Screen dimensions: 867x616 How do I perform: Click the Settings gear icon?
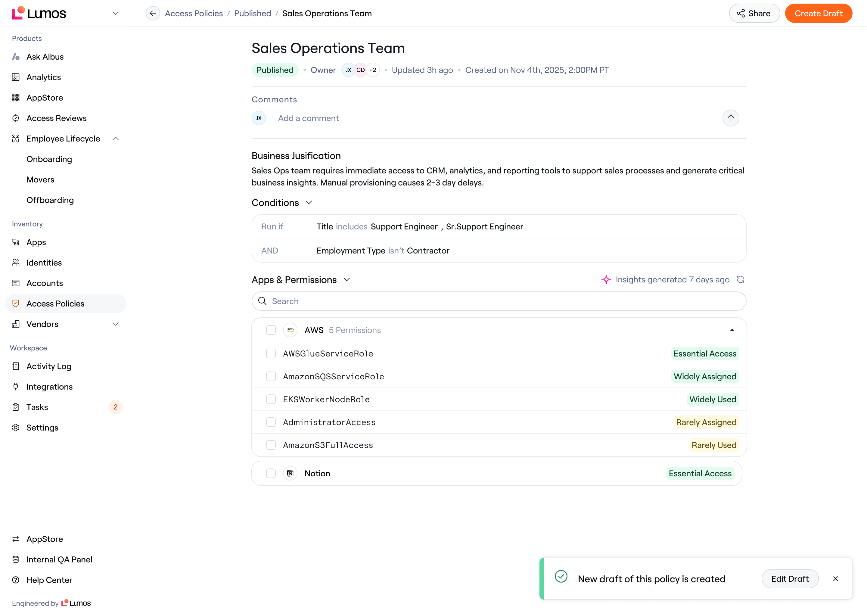16,428
